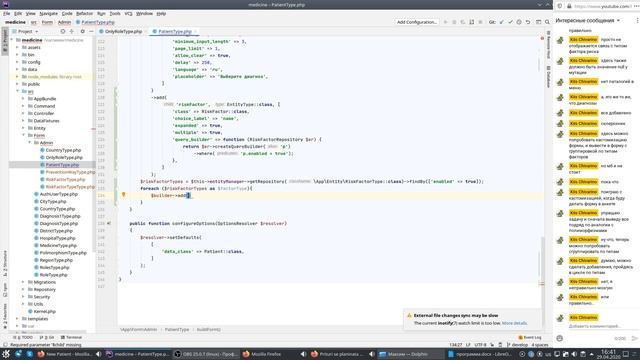Click the More details link in the notification
This screenshot has height=360, width=640.
[x=514, y=323]
